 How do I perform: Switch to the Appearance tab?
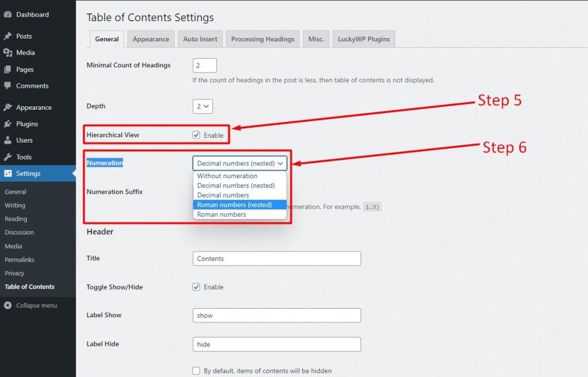151,39
